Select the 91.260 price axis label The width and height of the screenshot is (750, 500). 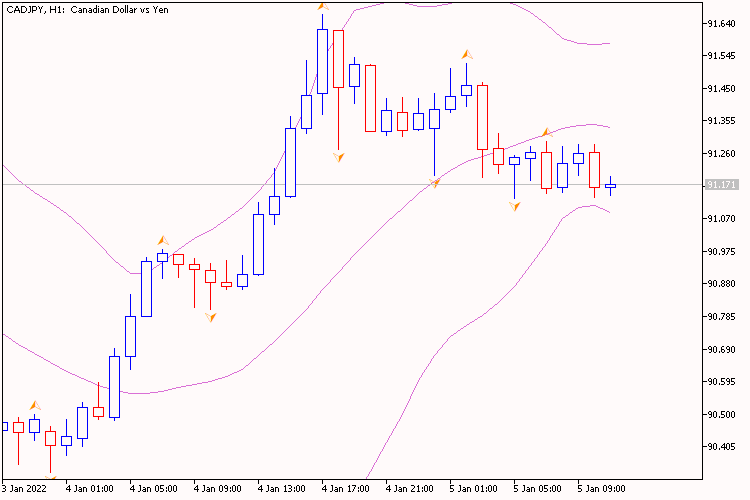click(721, 154)
